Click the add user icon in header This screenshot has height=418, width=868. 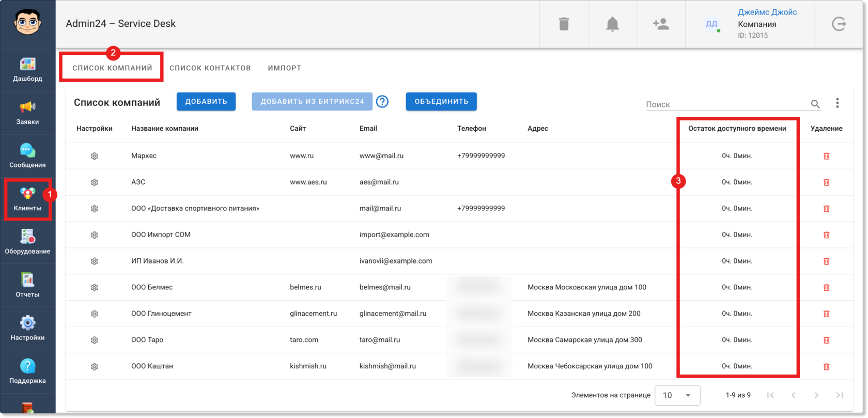point(661,24)
